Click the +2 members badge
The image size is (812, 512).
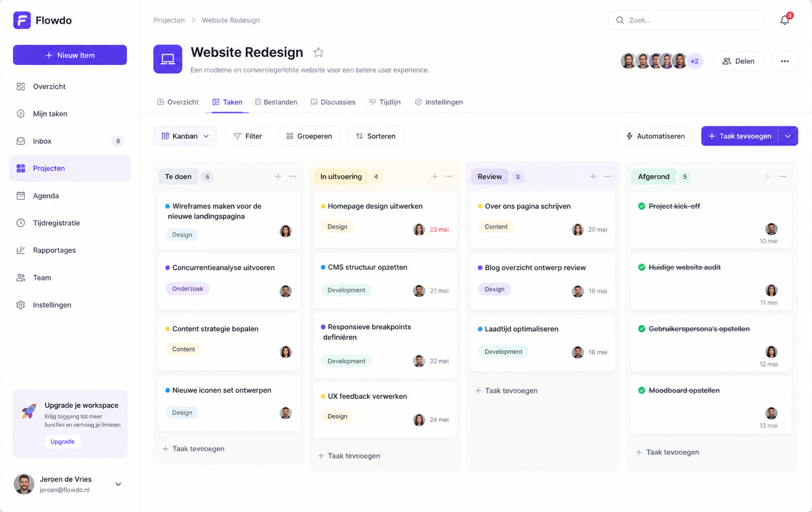[x=695, y=61]
